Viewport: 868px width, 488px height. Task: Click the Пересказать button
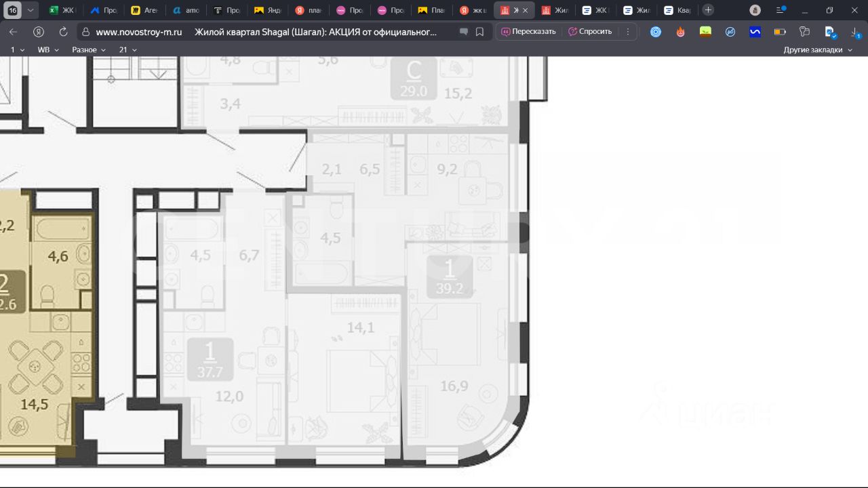(x=528, y=32)
